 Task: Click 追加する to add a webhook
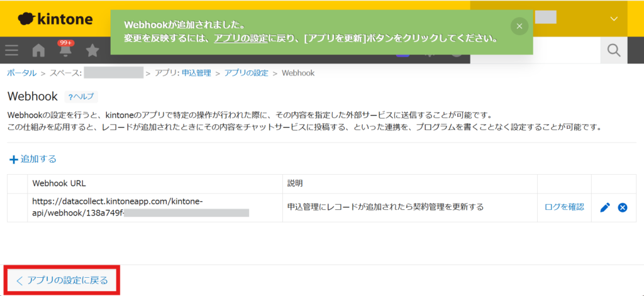coord(33,159)
